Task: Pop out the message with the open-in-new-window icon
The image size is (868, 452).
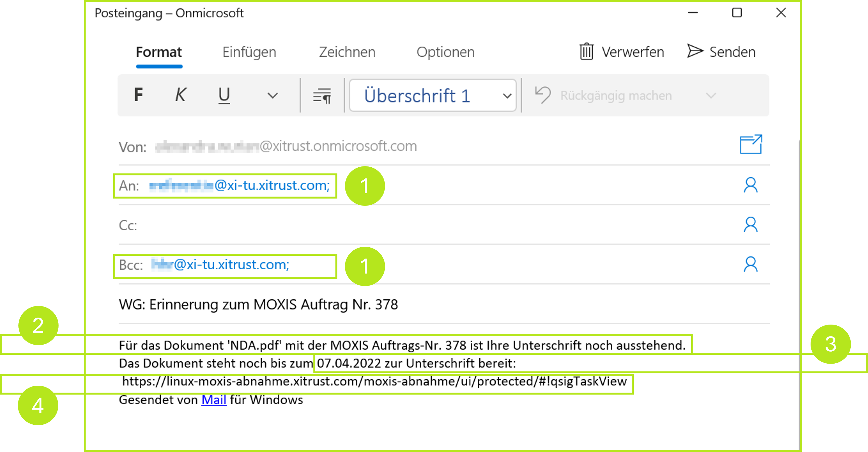Action: pos(751,144)
